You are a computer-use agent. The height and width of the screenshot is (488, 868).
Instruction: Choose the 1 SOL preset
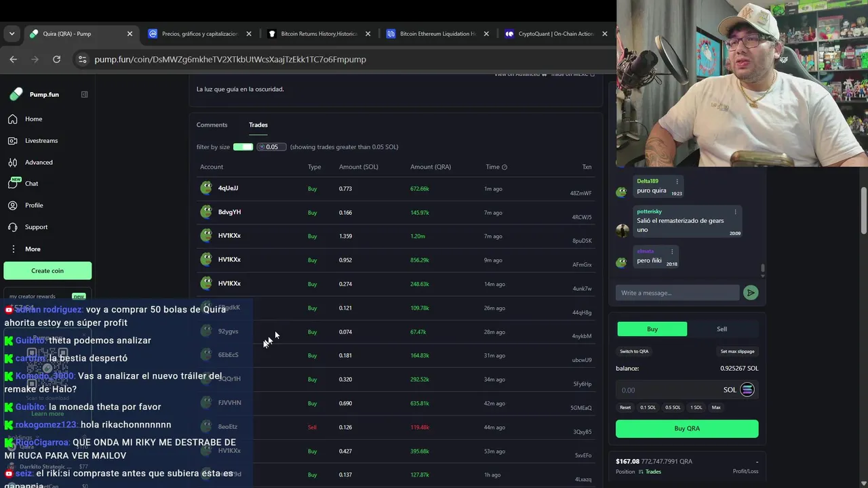coord(696,407)
